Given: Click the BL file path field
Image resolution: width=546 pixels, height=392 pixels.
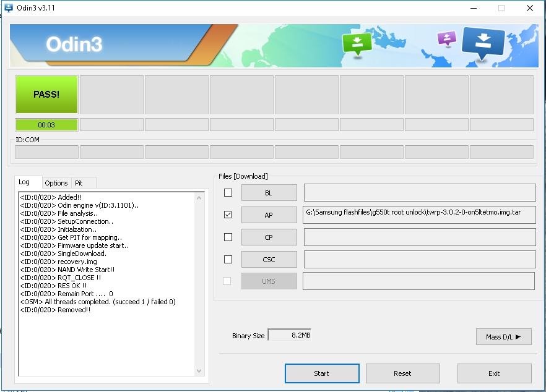Looking at the screenshot, I should (x=420, y=193).
